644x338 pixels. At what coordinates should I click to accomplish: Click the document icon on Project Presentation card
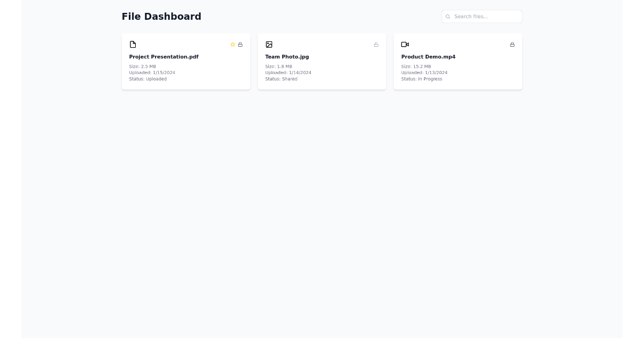[133, 45]
